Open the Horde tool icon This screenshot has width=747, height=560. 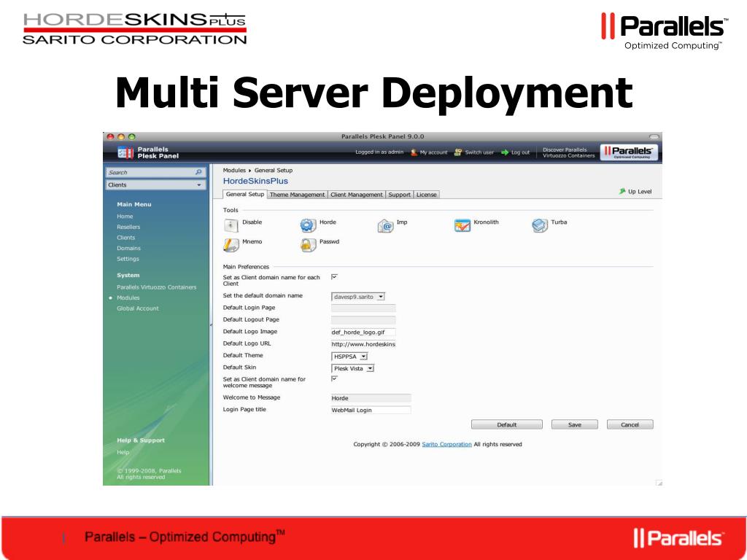coord(309,225)
